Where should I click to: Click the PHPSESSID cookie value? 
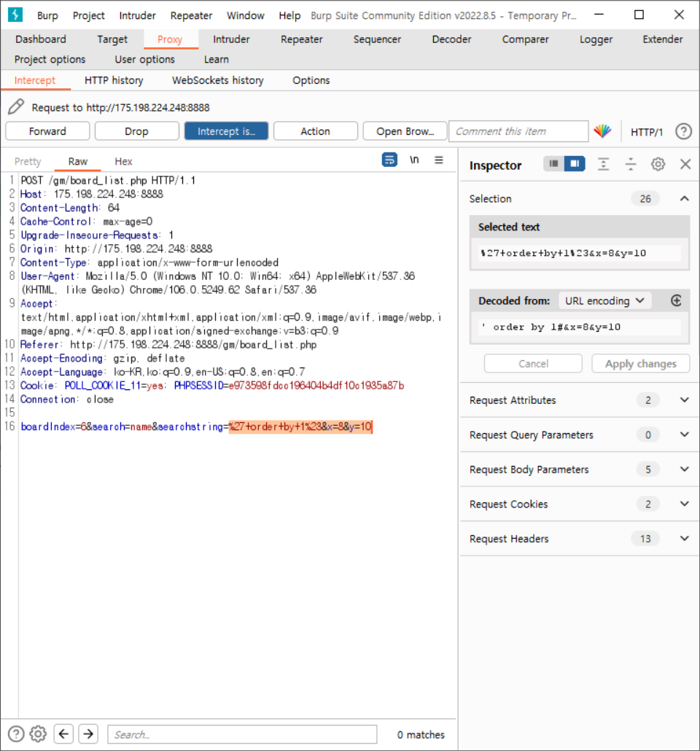pos(316,386)
